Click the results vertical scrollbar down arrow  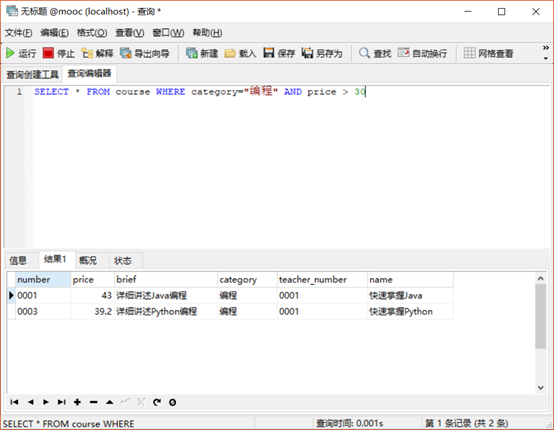pos(541,388)
